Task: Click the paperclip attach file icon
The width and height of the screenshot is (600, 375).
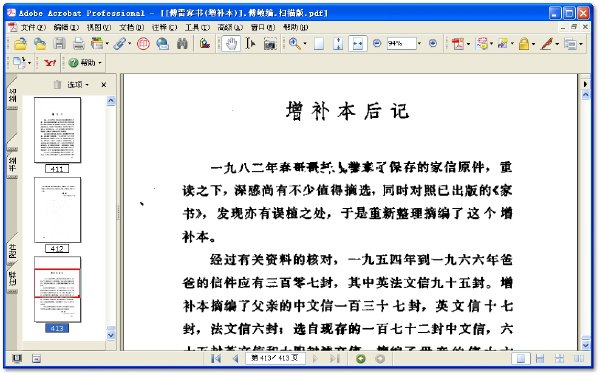Action: tap(120, 44)
